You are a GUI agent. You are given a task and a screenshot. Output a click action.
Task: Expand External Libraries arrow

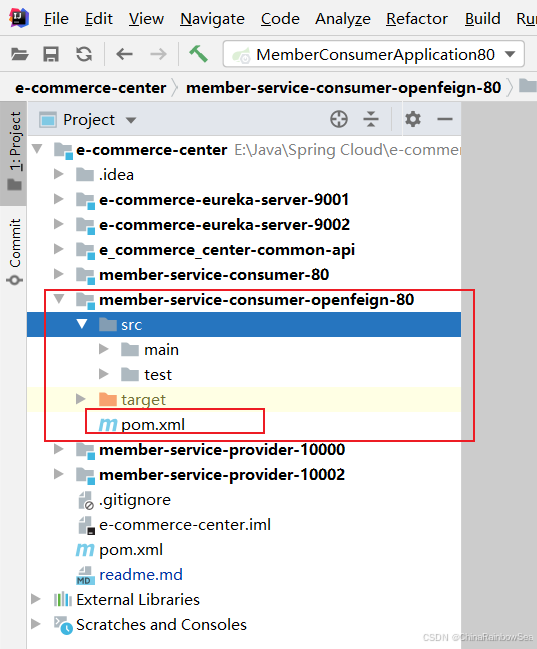(36, 599)
